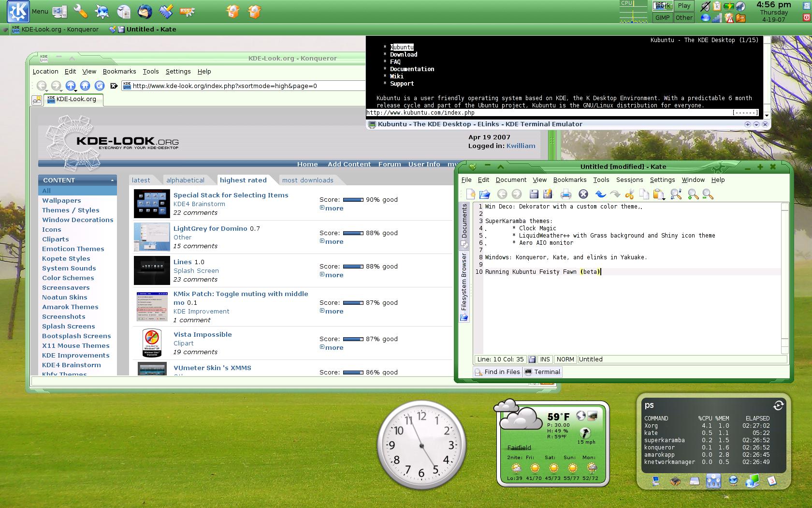Viewport: 812px width, 508px height.
Task: Collapse the CONTENT sidebar header on KDE-Look
Action: [x=112, y=180]
